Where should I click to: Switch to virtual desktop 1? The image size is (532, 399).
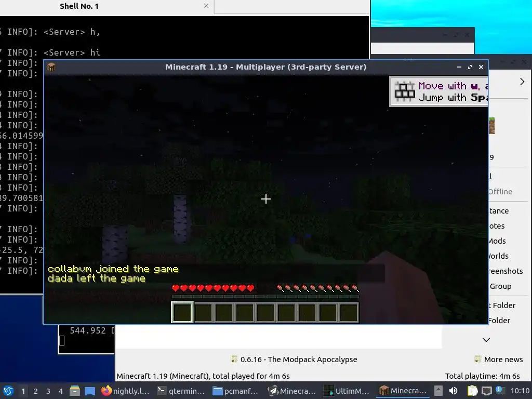tap(23, 391)
